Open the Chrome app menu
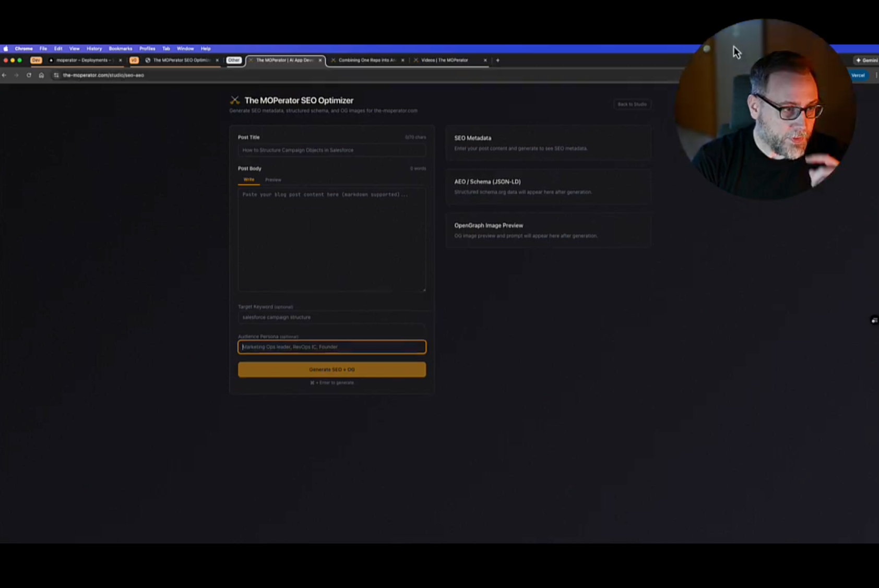 pyautogui.click(x=23, y=49)
